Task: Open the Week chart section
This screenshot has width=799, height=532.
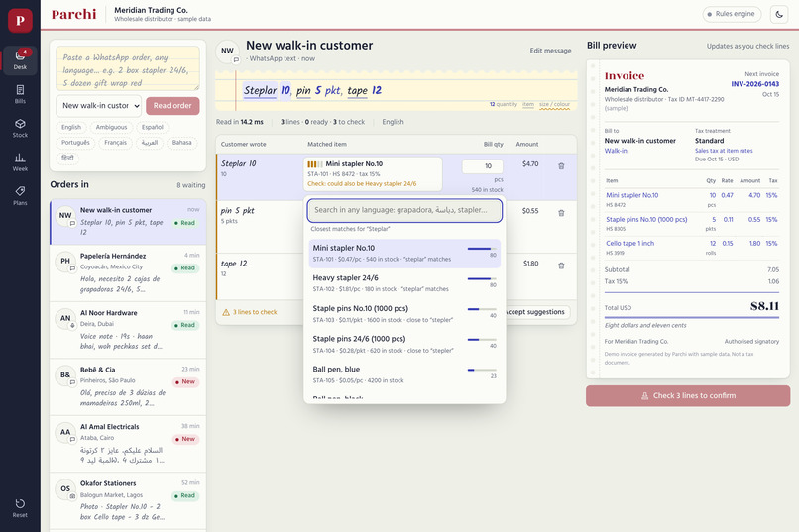Action: click(20, 161)
